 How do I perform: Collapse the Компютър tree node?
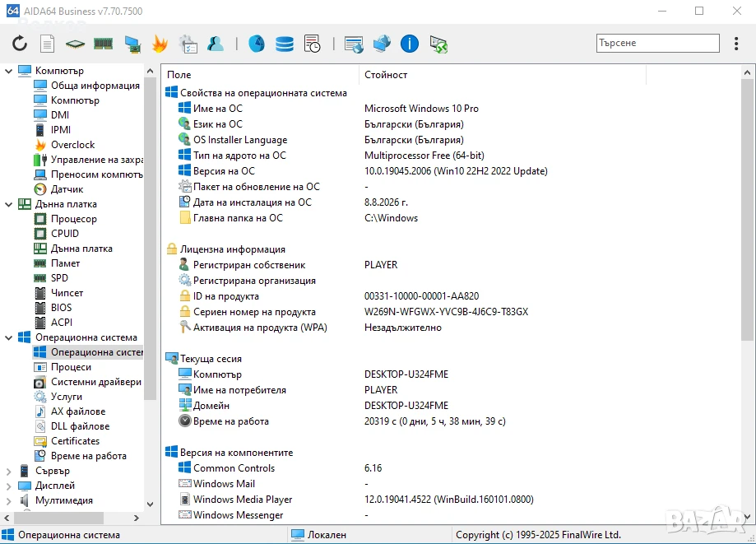point(8,71)
